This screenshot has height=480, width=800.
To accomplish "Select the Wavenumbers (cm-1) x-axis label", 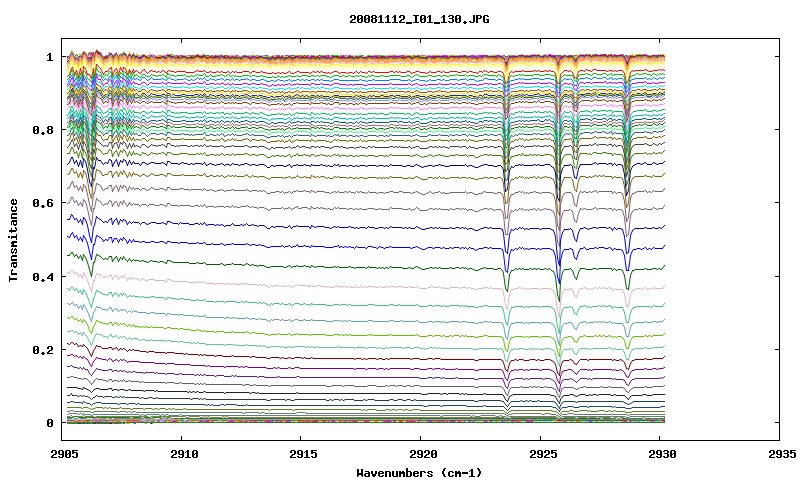I will 419,472.
